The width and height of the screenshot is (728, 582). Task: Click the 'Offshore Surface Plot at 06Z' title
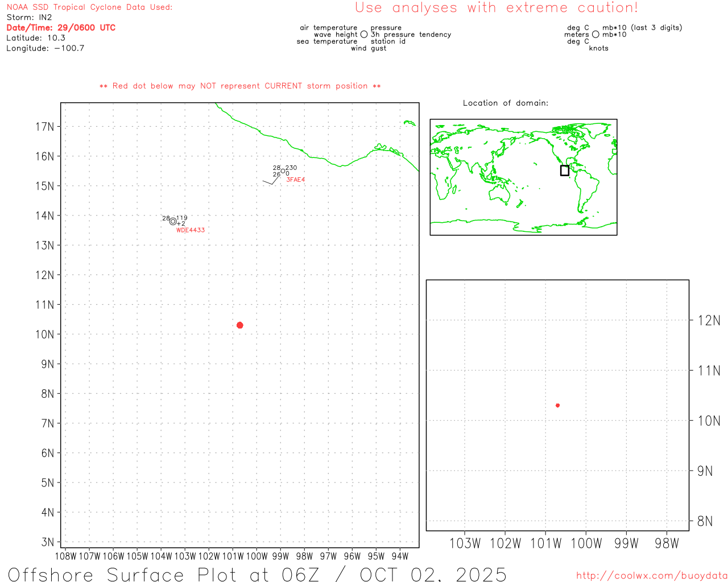pyautogui.click(x=164, y=574)
